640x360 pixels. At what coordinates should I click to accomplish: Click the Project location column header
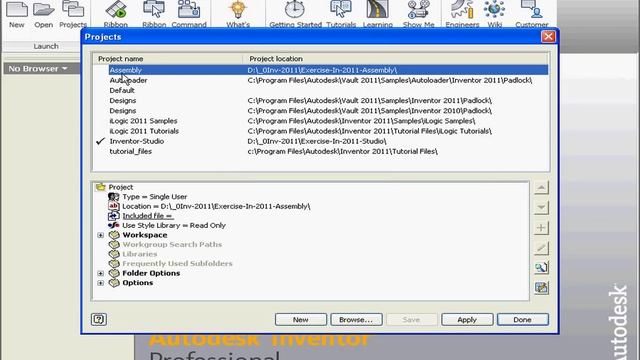(396, 59)
